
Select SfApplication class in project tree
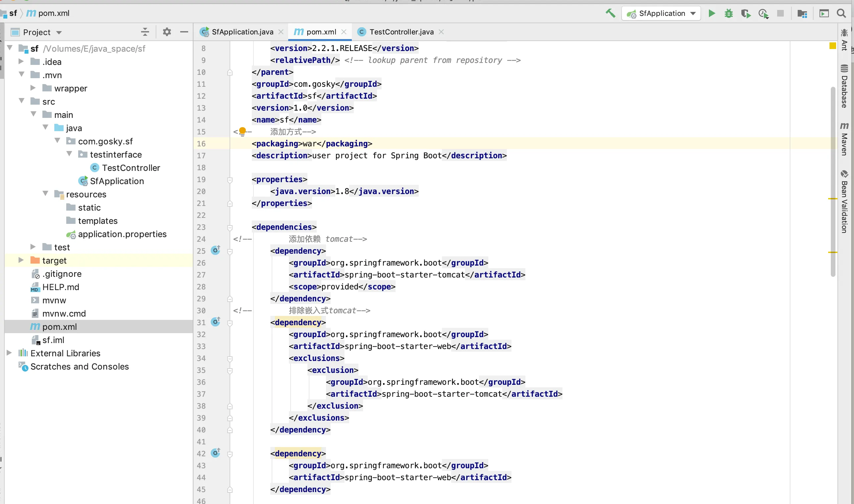point(117,181)
